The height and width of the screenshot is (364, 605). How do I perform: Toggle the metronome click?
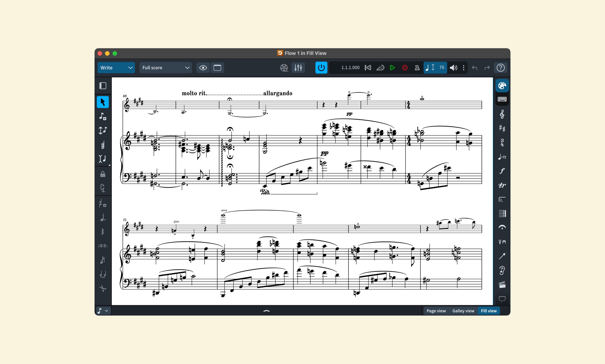(x=417, y=68)
